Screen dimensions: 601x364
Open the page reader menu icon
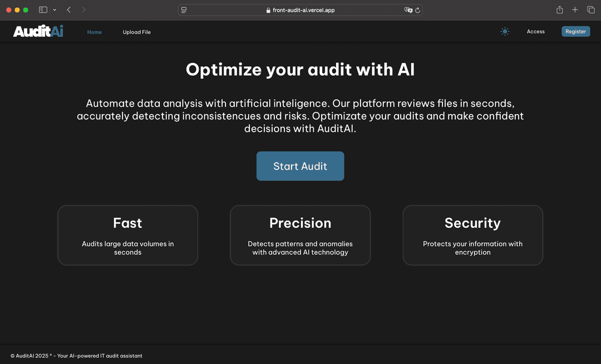184,10
